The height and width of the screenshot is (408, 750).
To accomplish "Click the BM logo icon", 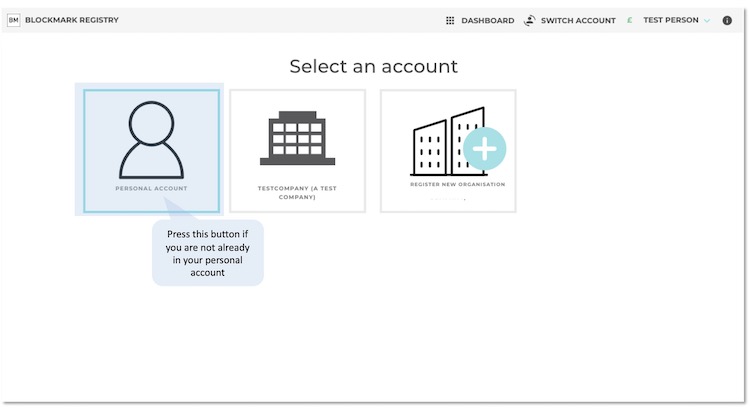I will pyautogui.click(x=14, y=20).
